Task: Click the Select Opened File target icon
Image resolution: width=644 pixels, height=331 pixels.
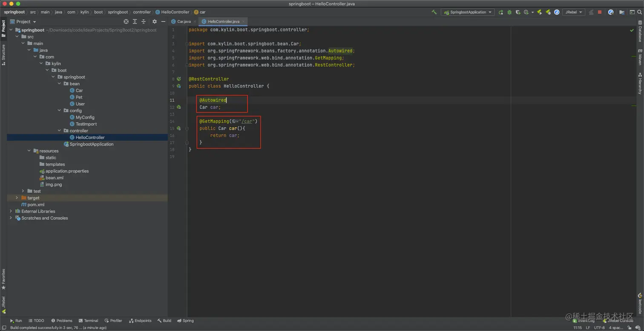Action: [126, 21]
